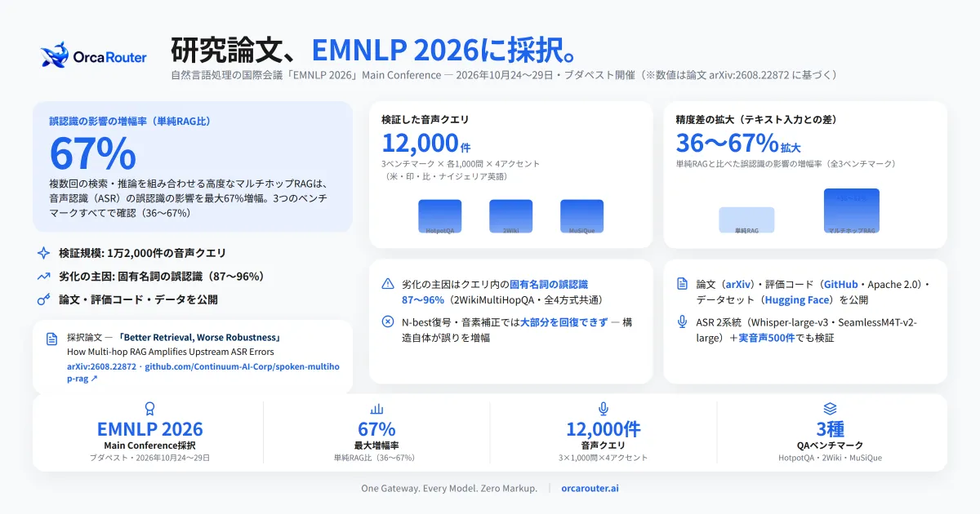
Task: Click the award ribbon icon above EMNLP 2026
Action: (x=149, y=409)
